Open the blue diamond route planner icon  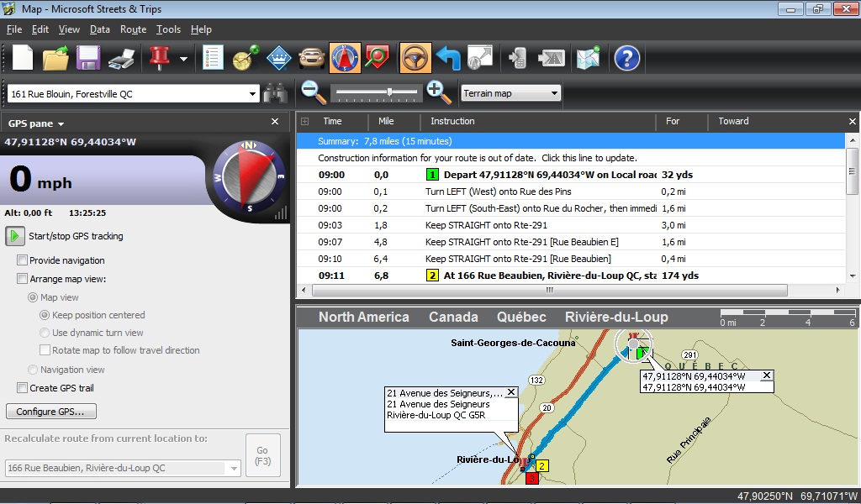(278, 58)
